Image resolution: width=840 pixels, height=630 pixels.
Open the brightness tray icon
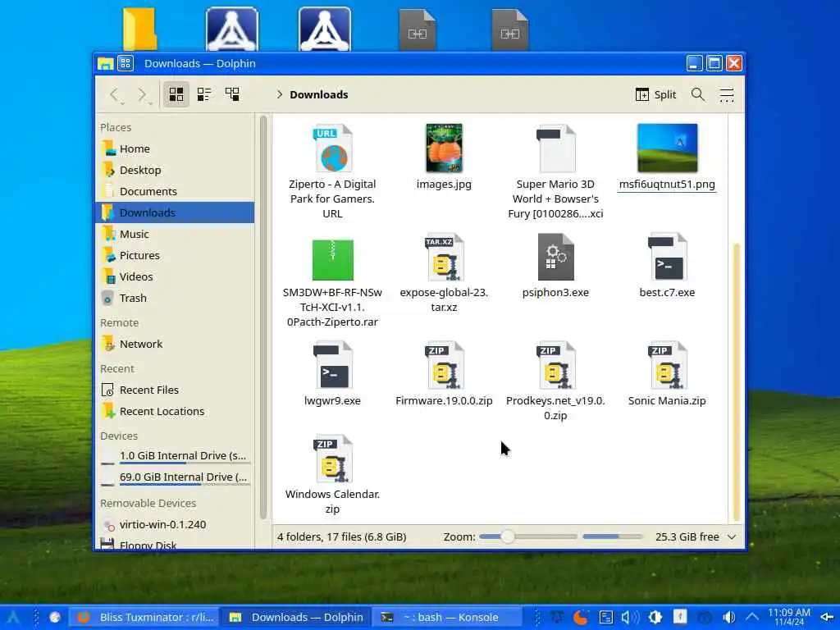[655, 618]
